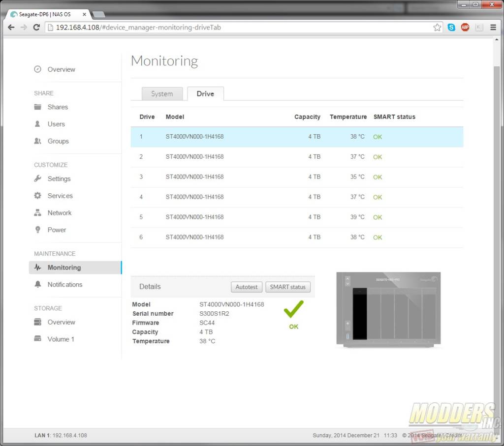Open Power in the sidebar
Viewport: 504px width, 446px height.
57,230
